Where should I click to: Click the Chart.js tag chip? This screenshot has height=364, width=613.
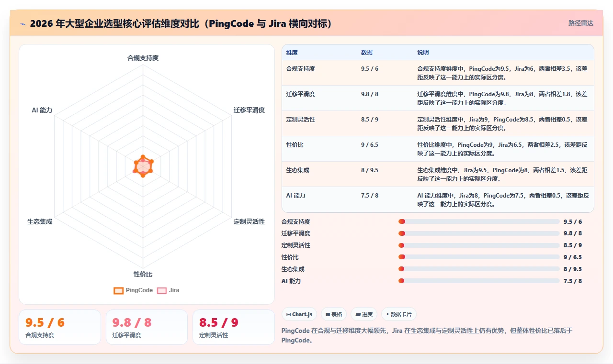coord(299,314)
